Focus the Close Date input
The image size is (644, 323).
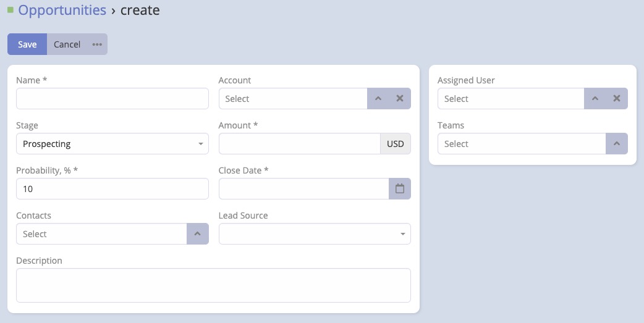pyautogui.click(x=303, y=189)
